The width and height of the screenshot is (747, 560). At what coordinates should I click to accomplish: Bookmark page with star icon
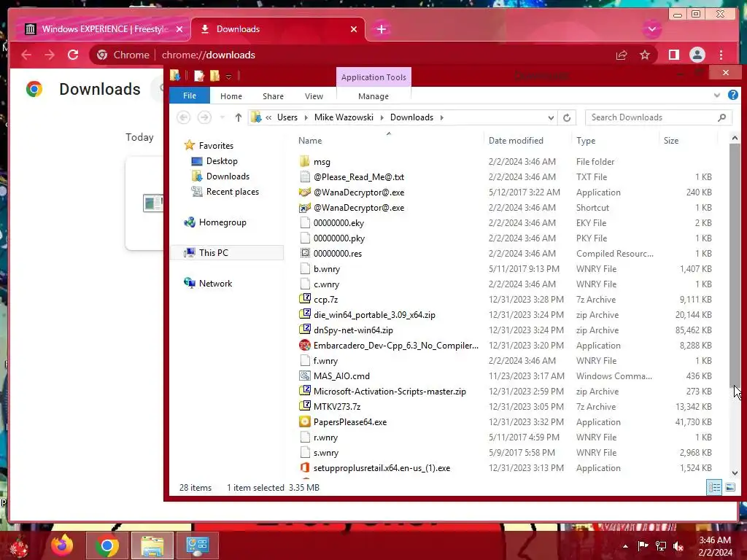point(645,55)
